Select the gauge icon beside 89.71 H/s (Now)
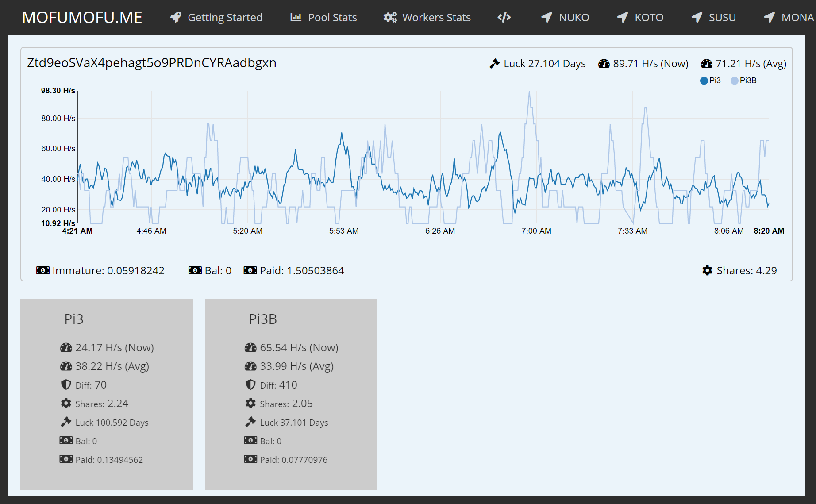 604,63
